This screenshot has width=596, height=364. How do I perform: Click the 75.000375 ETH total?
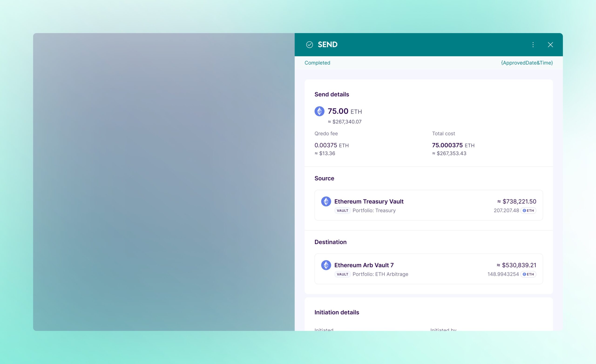click(453, 145)
